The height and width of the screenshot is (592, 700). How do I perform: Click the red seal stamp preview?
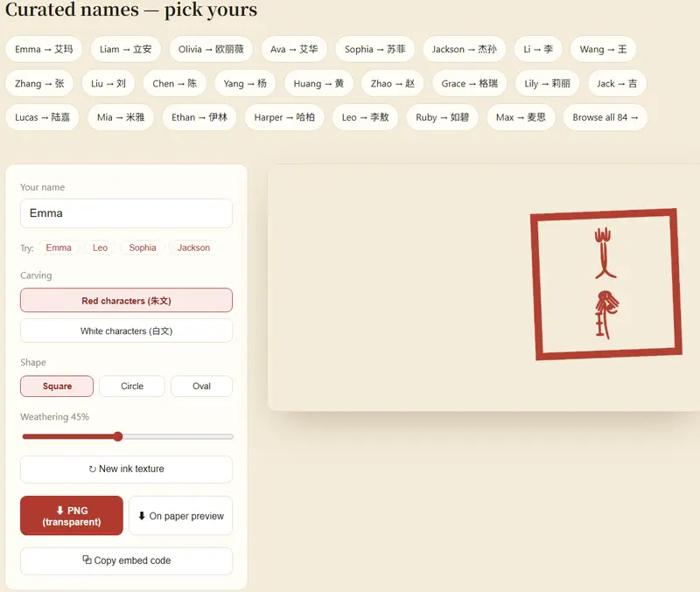[x=605, y=284]
